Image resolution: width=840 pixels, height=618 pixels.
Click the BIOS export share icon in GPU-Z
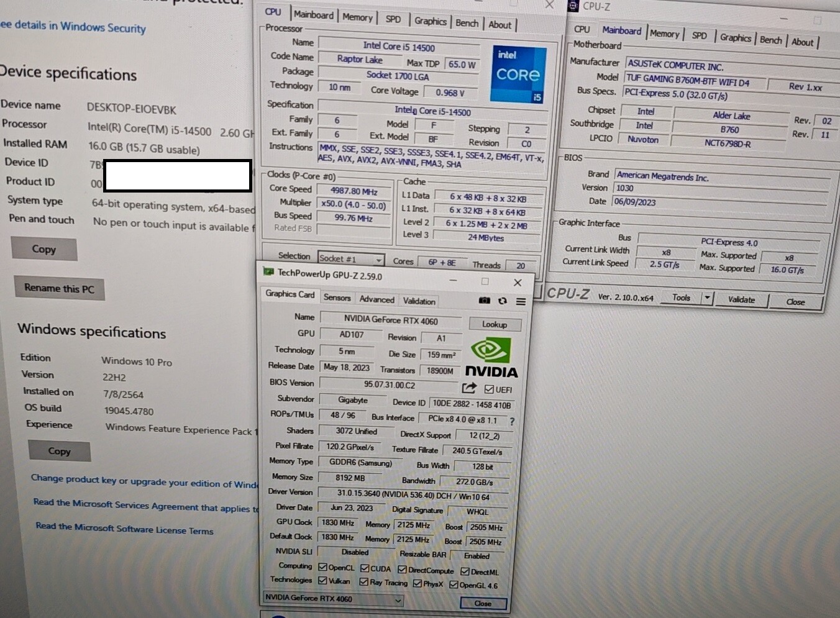click(x=469, y=388)
